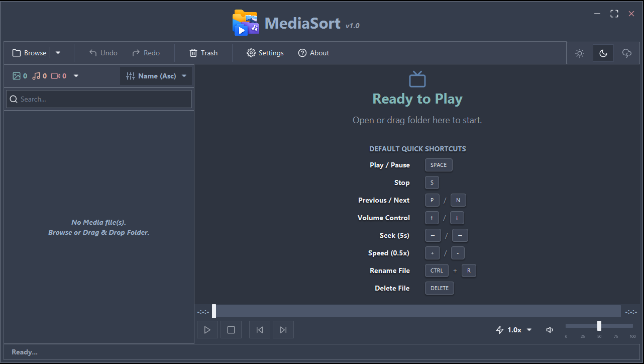Expand the media type filter dropdown
This screenshot has width=644, height=364.
tap(75, 76)
